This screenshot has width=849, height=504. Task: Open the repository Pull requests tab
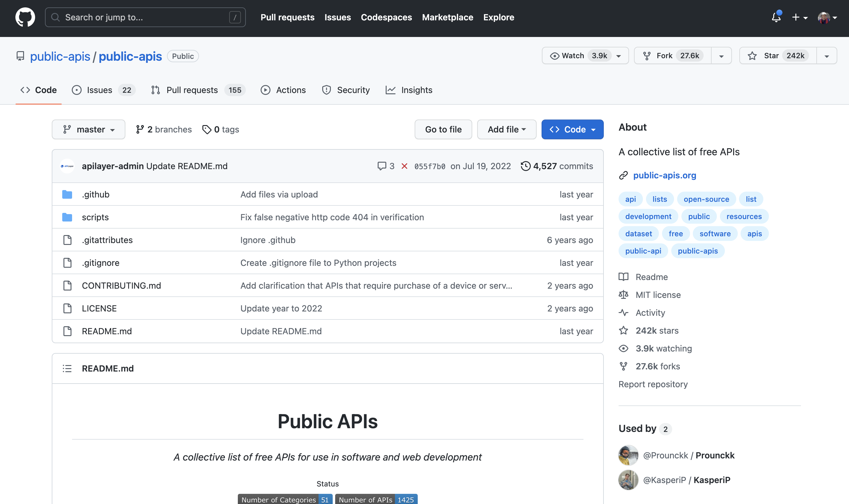coord(198,90)
